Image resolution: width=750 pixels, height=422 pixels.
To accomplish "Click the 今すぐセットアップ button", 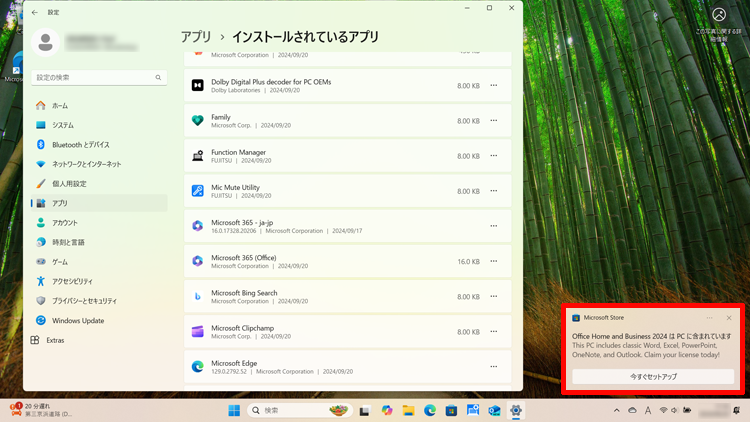I will coord(653,377).
